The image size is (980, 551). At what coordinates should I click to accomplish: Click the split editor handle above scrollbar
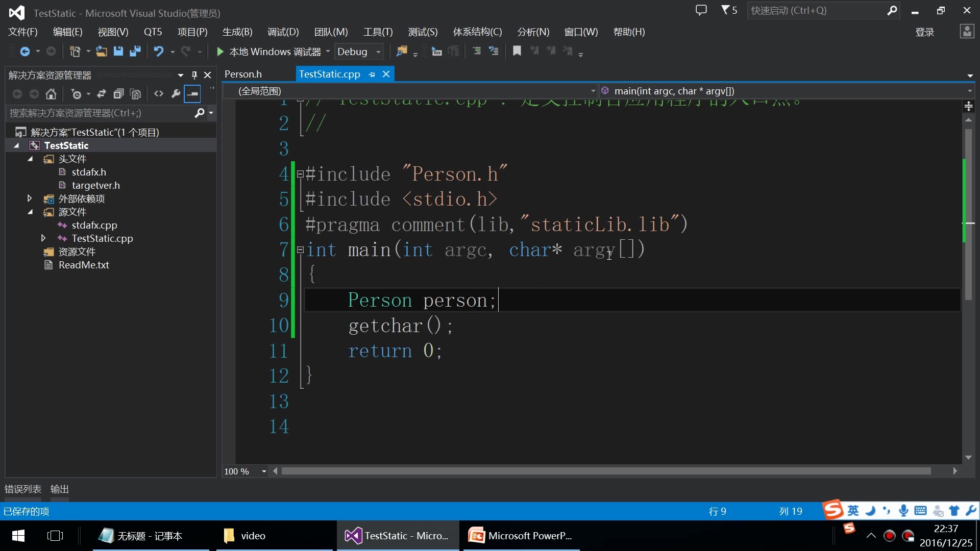click(x=968, y=106)
